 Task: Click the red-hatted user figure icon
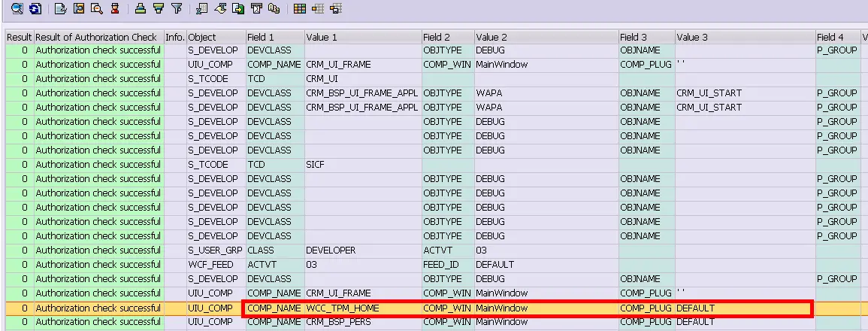pyautogui.click(x=114, y=8)
